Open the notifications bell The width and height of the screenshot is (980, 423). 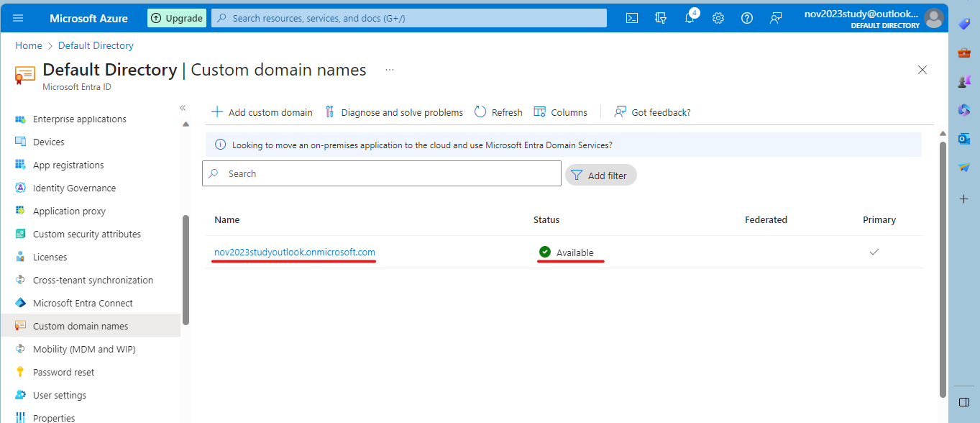[690, 18]
